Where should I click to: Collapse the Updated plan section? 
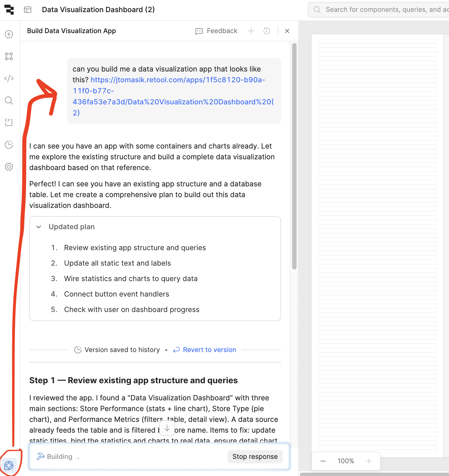click(39, 227)
